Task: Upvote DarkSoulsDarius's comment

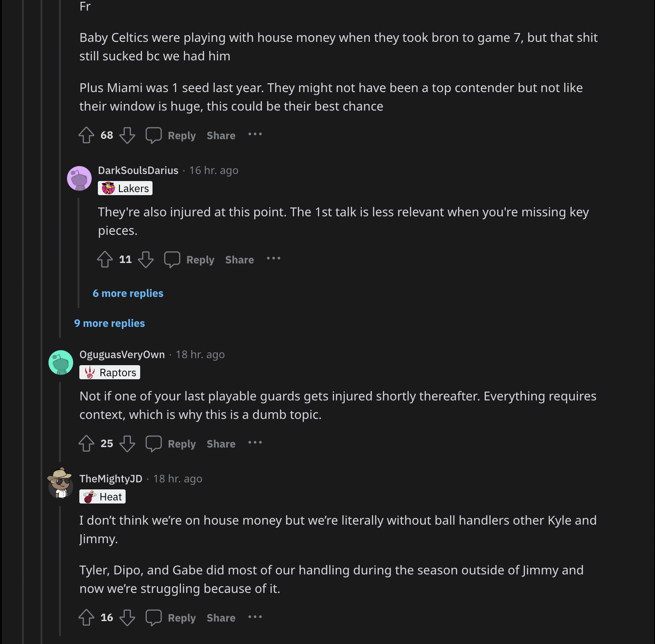Action: click(x=105, y=259)
